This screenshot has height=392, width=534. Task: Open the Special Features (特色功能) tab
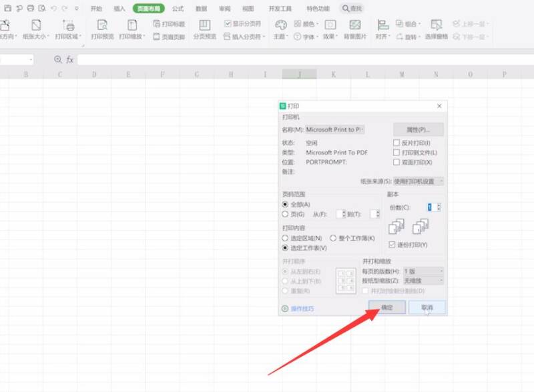[318, 9]
